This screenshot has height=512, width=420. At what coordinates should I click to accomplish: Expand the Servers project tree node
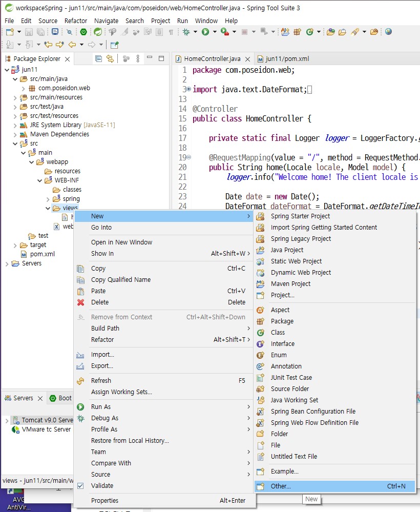[7, 263]
